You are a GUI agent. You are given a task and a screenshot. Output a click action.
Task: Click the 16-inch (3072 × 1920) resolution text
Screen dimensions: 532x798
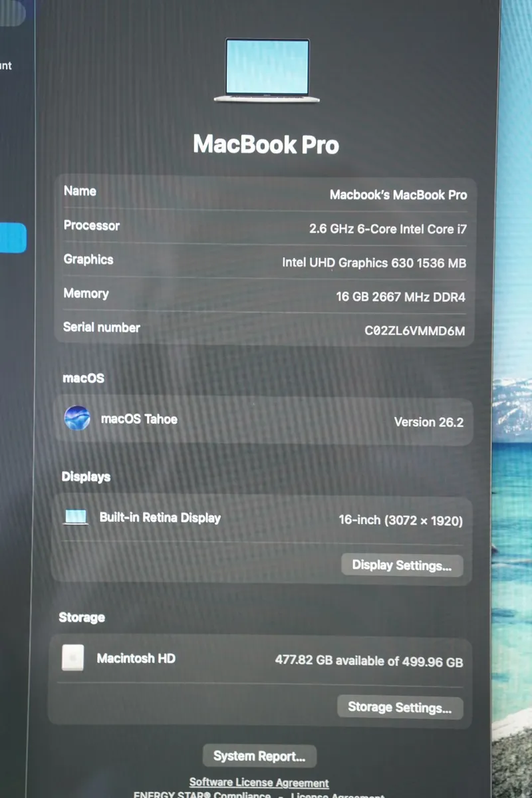pyautogui.click(x=401, y=520)
